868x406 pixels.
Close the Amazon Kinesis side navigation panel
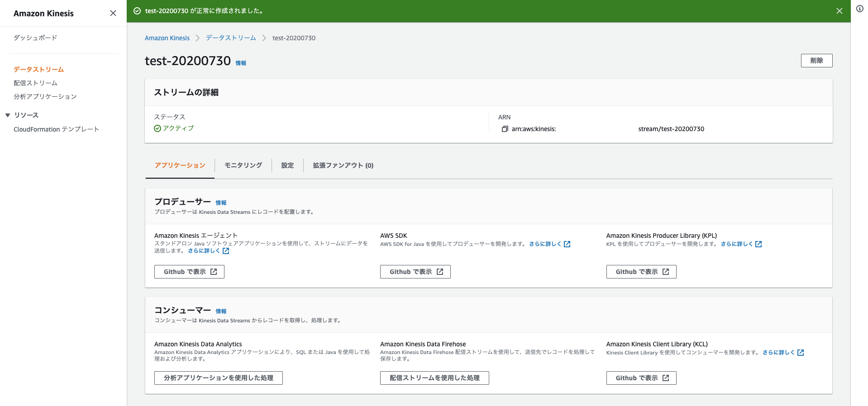113,13
